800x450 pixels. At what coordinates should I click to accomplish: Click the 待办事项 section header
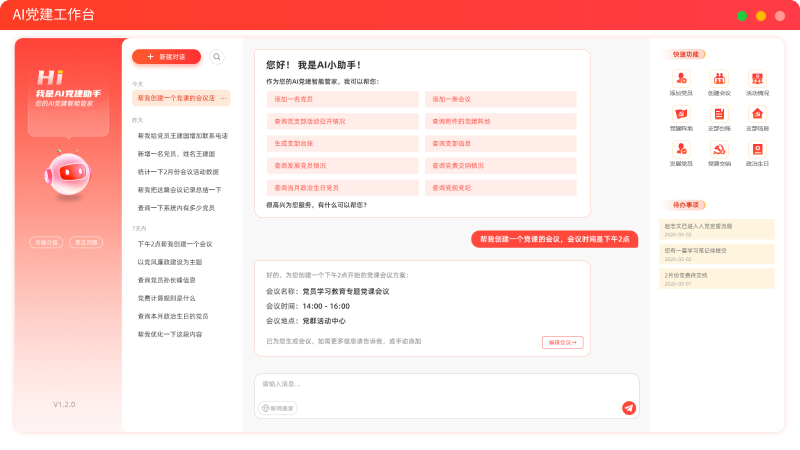click(x=685, y=205)
